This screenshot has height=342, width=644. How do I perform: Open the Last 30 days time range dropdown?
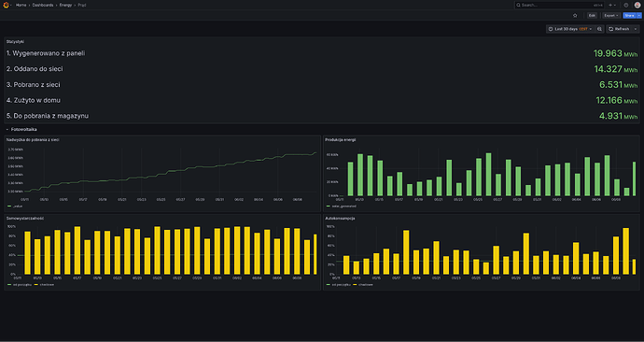[x=570, y=29]
